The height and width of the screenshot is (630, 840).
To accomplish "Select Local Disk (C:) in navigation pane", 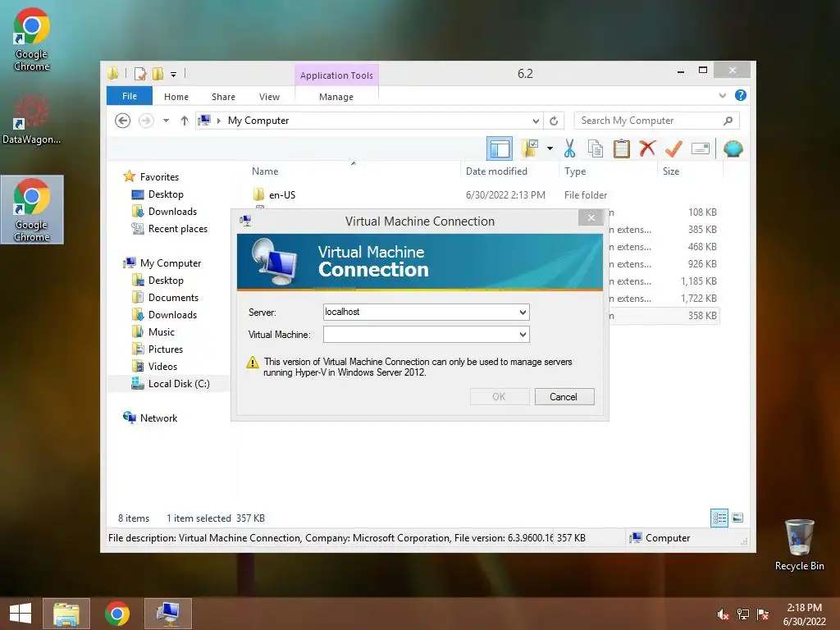I will coord(178,384).
